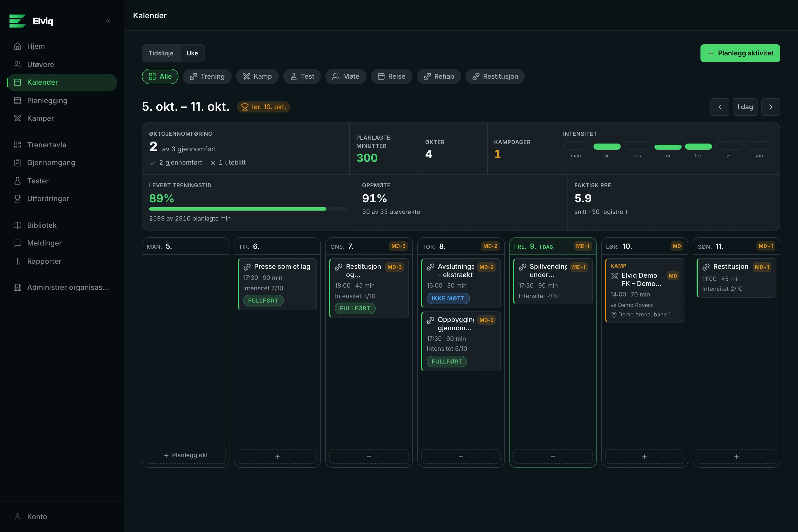Open the Oppbygging gjennom session card
798x532 pixels.
click(x=461, y=341)
